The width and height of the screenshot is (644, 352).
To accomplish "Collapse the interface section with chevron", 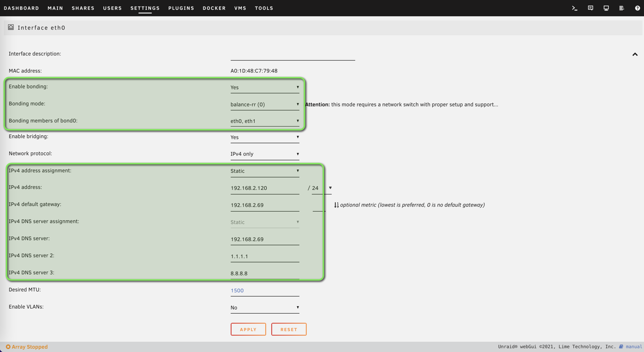I will (x=635, y=55).
